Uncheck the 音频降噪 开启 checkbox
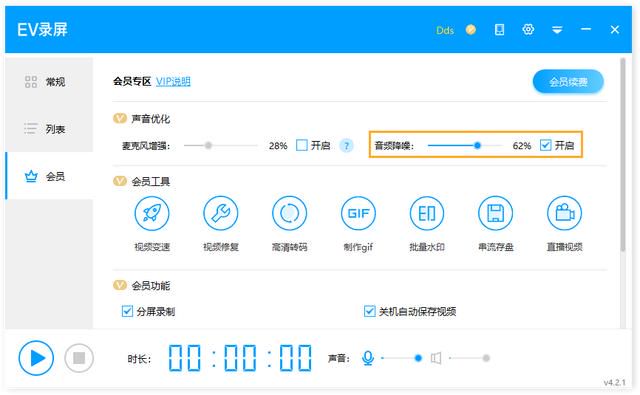The height and width of the screenshot is (395, 640). point(545,145)
